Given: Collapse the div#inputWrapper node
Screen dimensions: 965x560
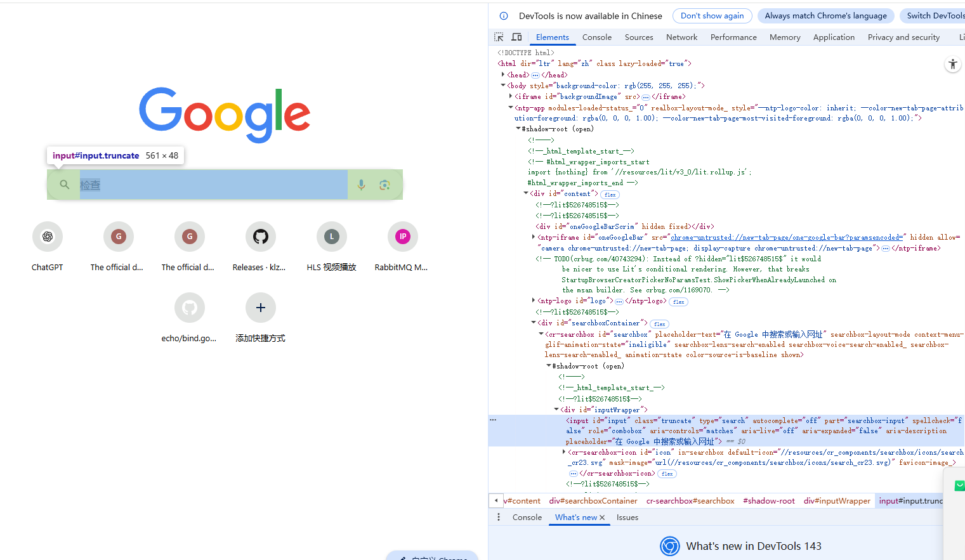Looking at the screenshot, I should (x=556, y=410).
